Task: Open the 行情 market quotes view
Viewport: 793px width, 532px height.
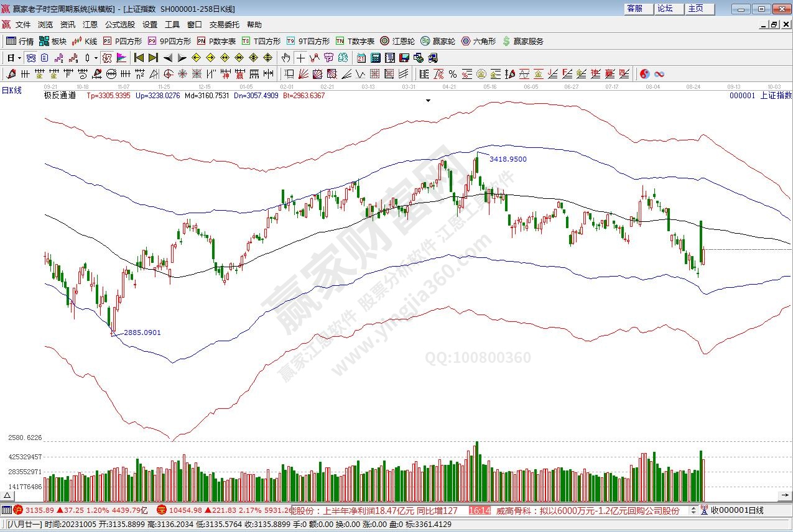Action: (x=20, y=42)
